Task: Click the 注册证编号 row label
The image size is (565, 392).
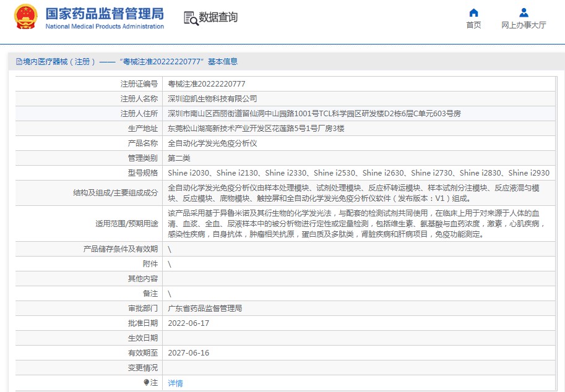Action: tap(139, 84)
